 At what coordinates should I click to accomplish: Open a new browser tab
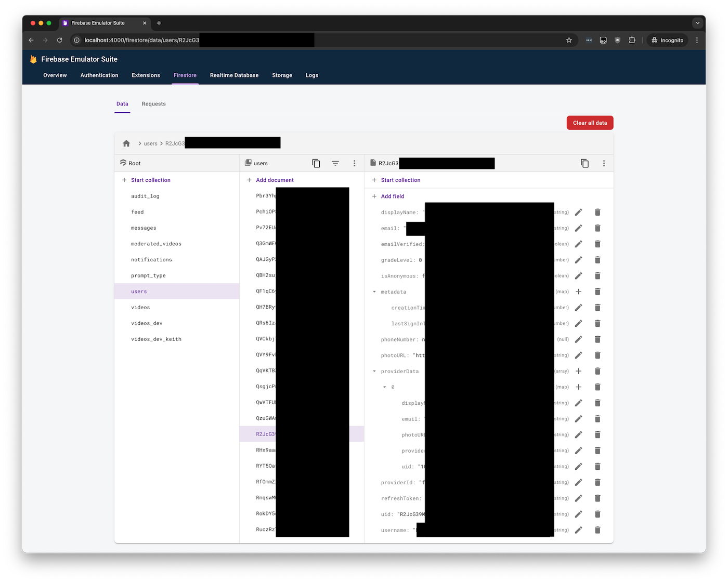(159, 23)
